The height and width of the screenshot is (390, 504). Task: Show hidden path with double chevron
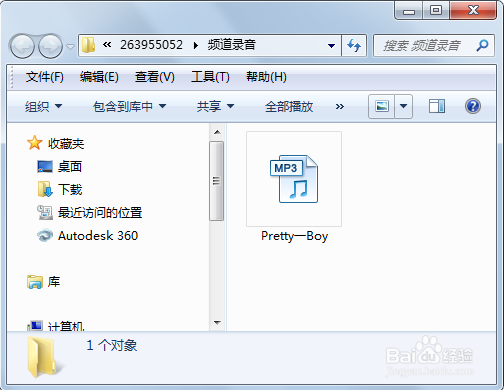107,45
